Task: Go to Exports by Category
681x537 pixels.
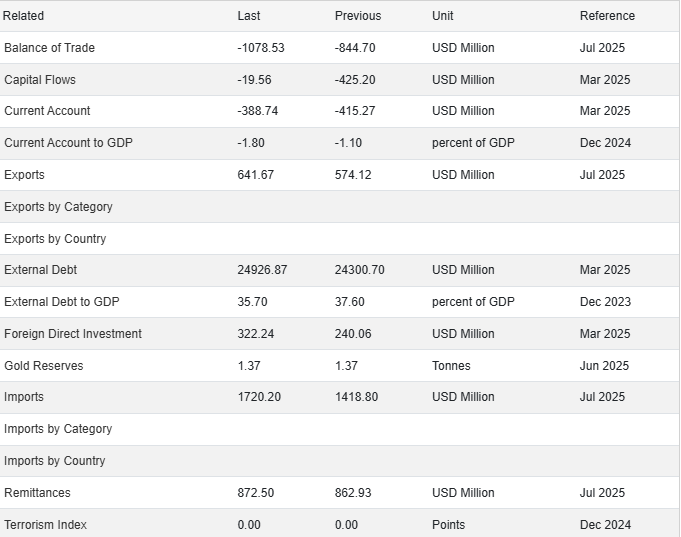Action: (x=58, y=207)
